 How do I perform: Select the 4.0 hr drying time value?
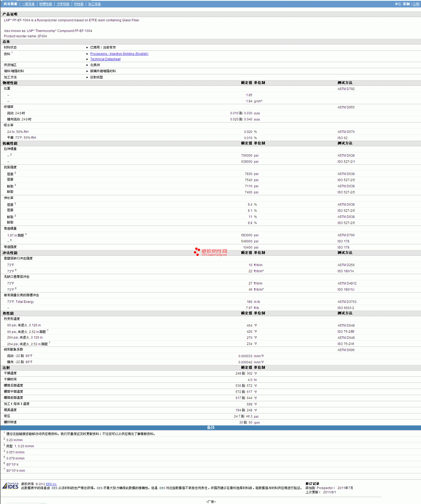[x=252, y=380]
